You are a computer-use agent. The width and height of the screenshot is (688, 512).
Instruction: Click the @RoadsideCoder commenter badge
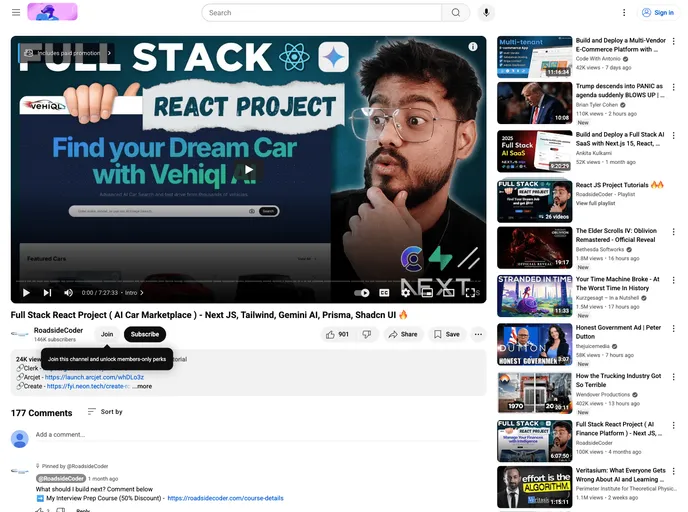tap(61, 479)
